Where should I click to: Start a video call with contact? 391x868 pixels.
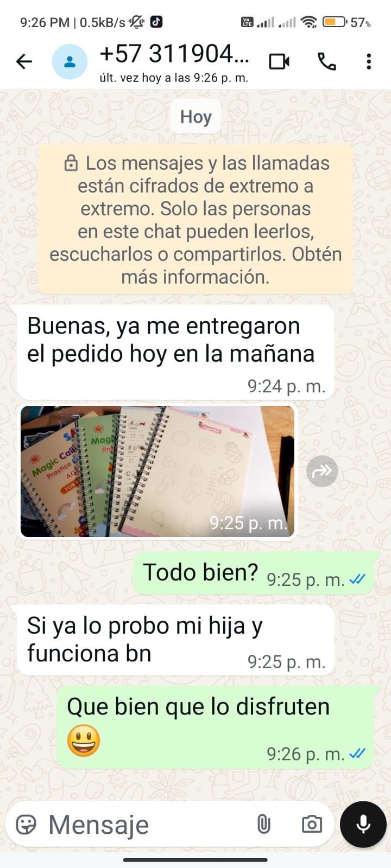pos(279,62)
